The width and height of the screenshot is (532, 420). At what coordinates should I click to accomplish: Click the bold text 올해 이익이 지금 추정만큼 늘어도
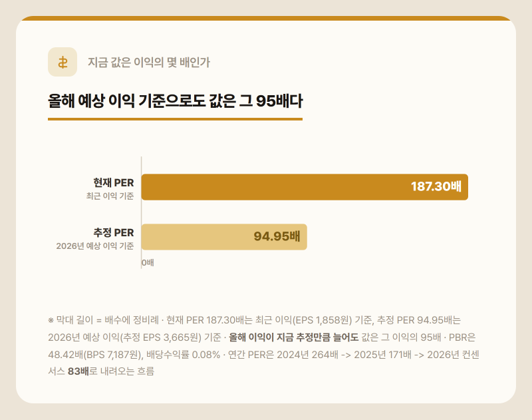tap(293, 337)
